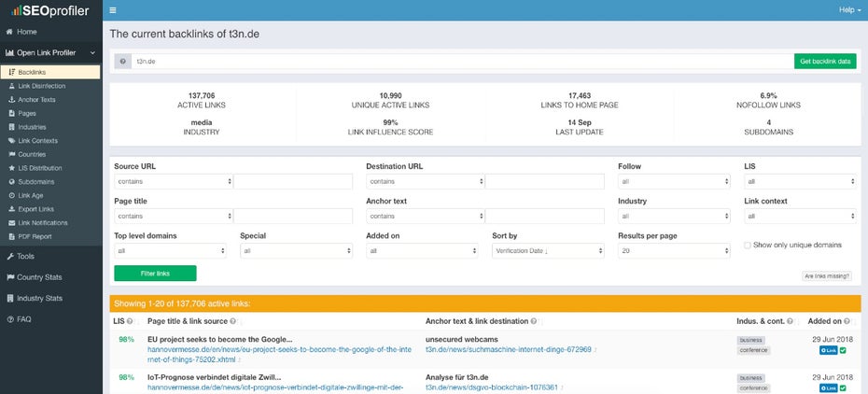Click external-link icon after rnet-of-things-75202.xhtml
The image size is (868, 394).
click(239, 359)
